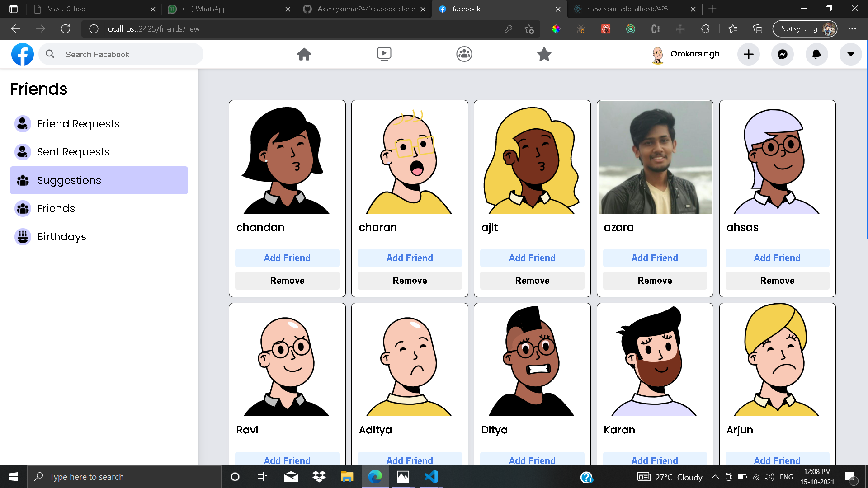
Task: Click the Search Facebook field
Action: [127, 54]
